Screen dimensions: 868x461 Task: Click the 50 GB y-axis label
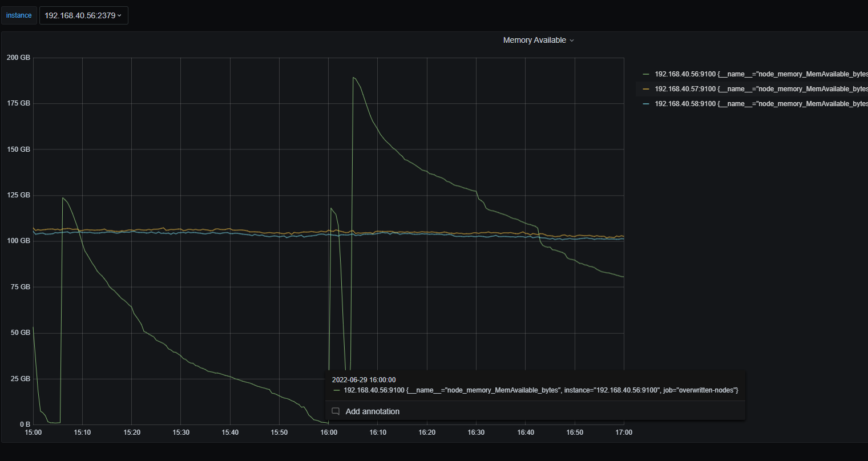(x=20, y=333)
